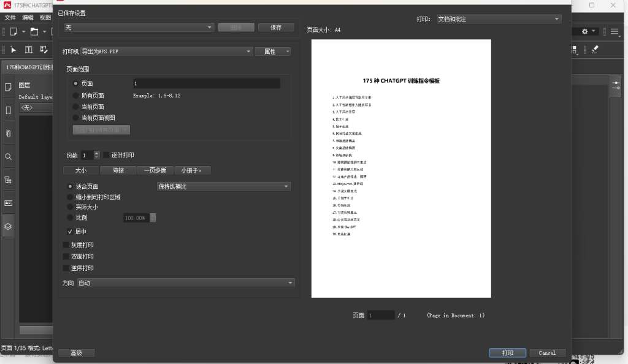
Task: Select the arrow selection tool in toolbar
Action: point(13,50)
